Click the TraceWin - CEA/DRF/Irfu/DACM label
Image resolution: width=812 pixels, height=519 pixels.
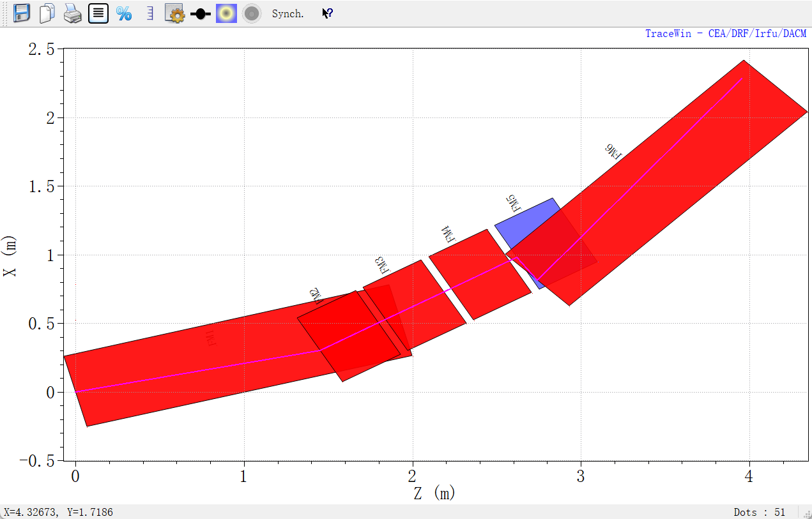(726, 33)
